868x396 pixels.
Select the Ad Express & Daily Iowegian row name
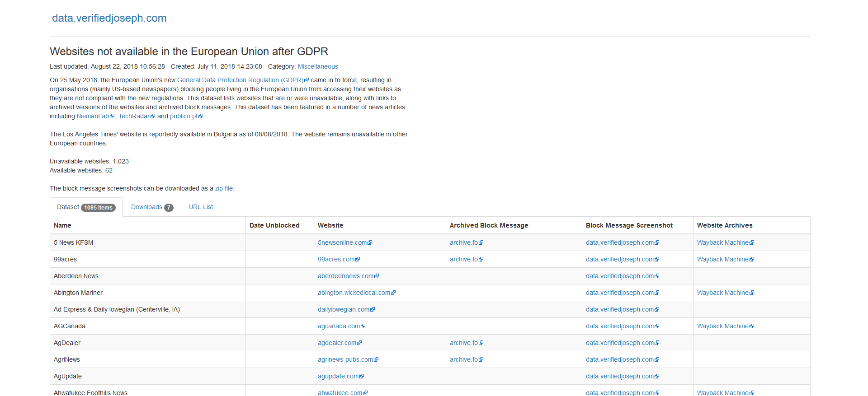pos(117,309)
